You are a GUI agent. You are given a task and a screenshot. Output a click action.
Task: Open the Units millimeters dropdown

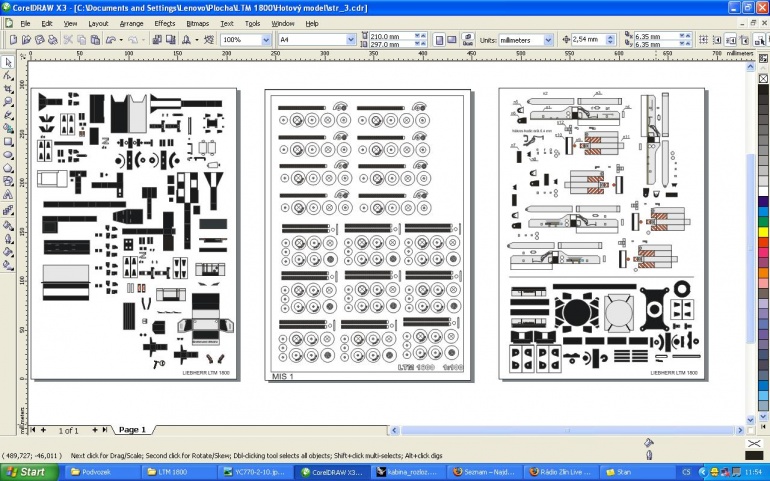click(549, 40)
